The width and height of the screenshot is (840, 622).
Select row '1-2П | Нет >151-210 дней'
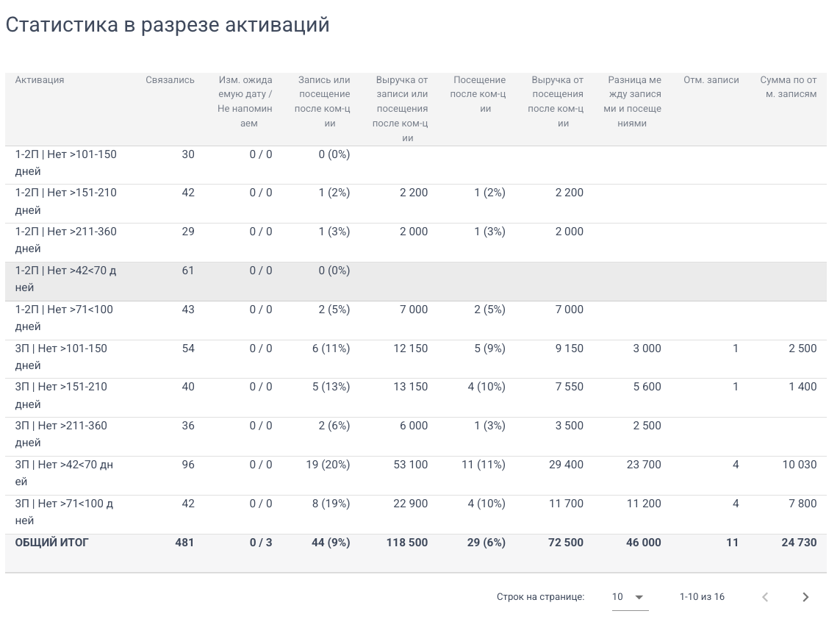click(416, 204)
